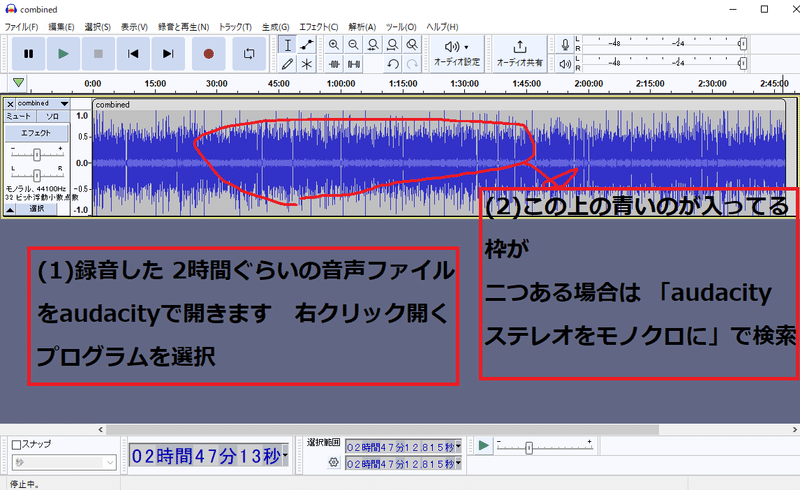Open selection start time format dropdown
This screenshot has height=490, width=800.
click(458, 446)
